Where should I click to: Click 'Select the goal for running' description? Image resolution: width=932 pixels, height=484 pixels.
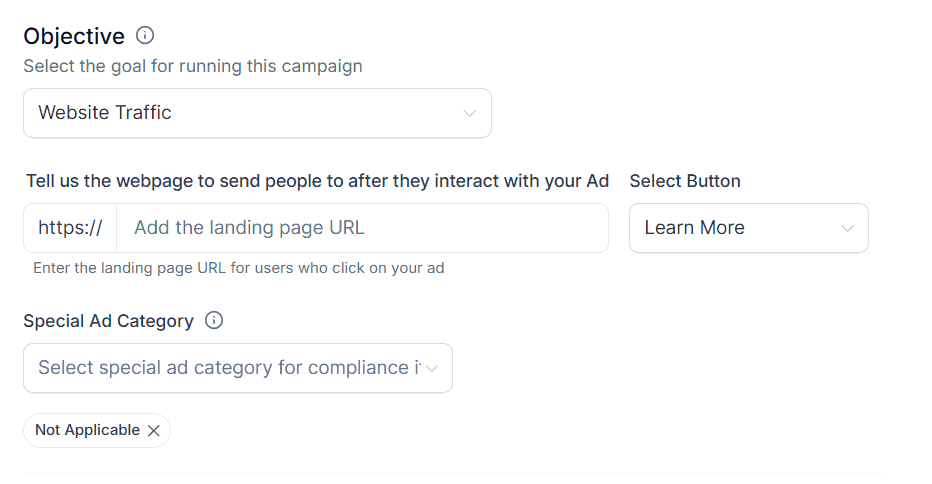pos(192,67)
